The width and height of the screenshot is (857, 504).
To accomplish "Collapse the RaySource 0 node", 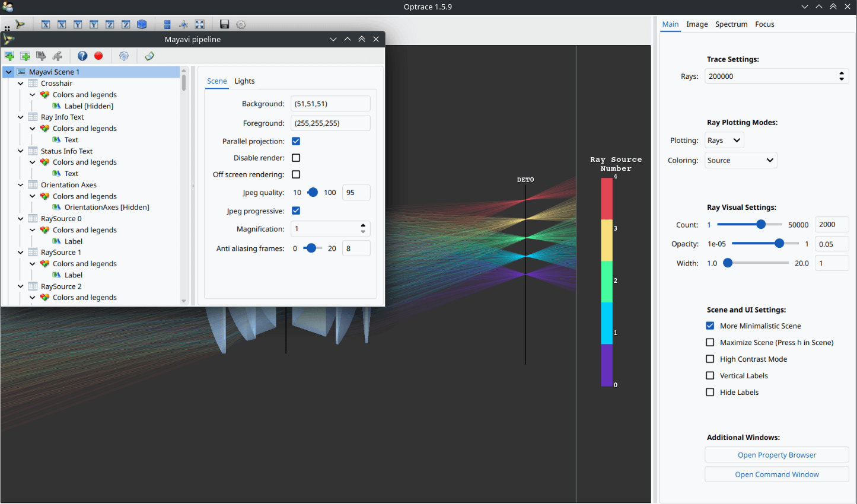I will tap(21, 219).
